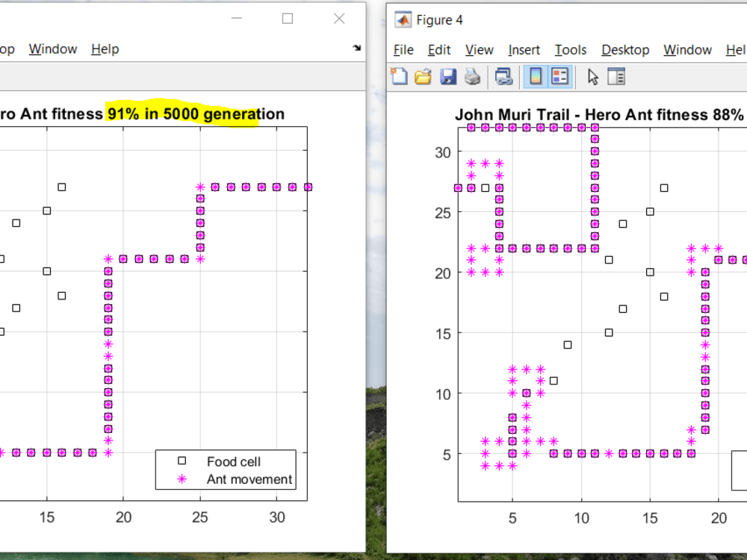Screen dimensions: 747x560
Task: Open Window menu in Figure 4
Action: (x=687, y=49)
